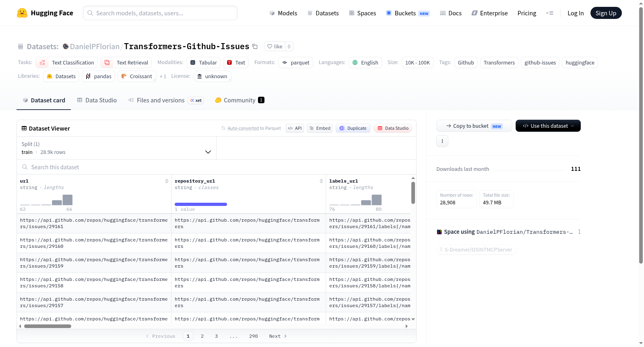The width and height of the screenshot is (644, 347).
Task: Click the parquet format tag
Action: pyautogui.click(x=296, y=62)
